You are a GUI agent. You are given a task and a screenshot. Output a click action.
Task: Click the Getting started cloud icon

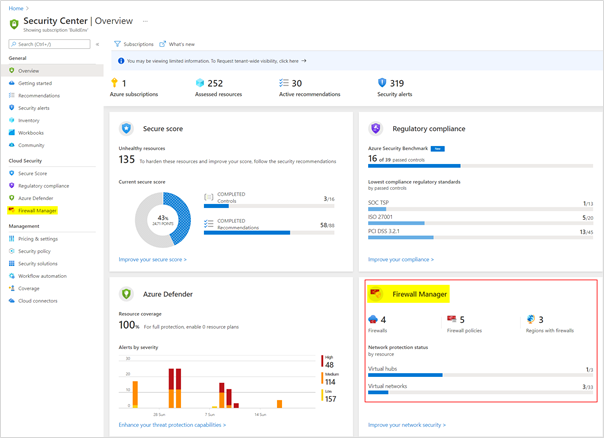click(x=12, y=83)
